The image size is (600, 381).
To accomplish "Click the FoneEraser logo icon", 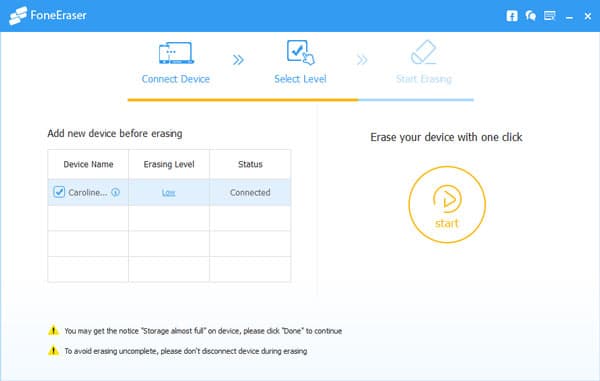I will click(x=18, y=16).
